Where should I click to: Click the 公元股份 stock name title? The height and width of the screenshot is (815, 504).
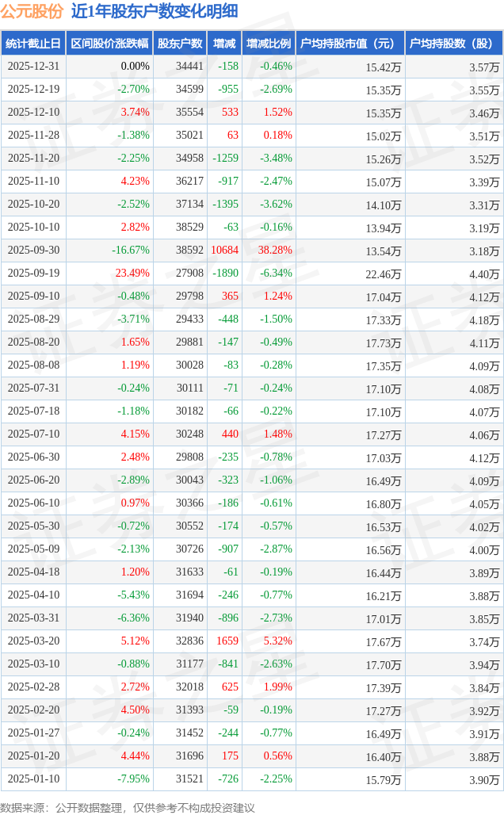click(x=32, y=11)
